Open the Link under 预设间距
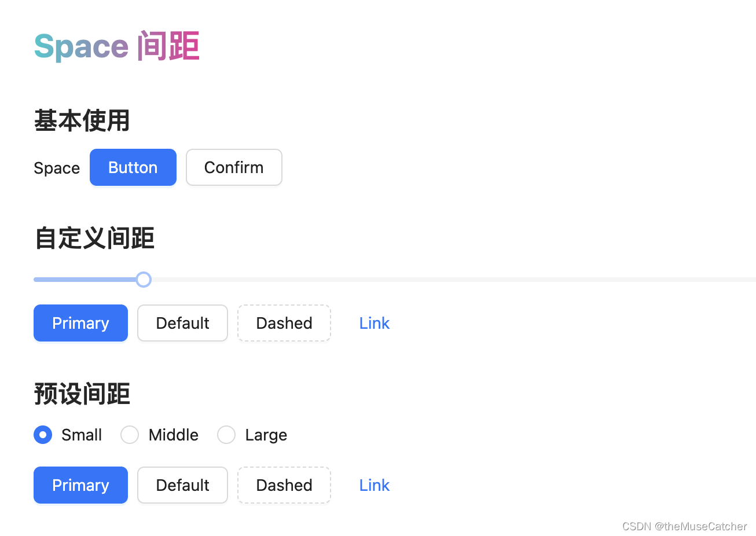 click(x=374, y=485)
